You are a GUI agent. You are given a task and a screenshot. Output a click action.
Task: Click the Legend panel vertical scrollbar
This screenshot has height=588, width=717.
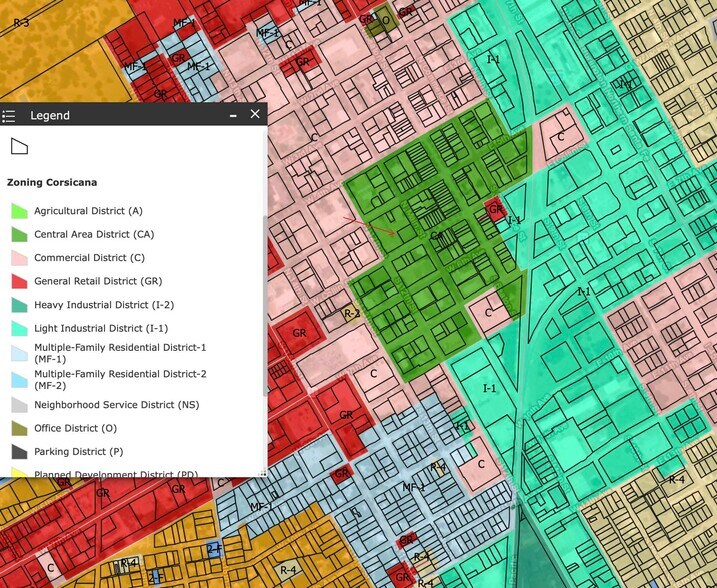[x=264, y=300]
